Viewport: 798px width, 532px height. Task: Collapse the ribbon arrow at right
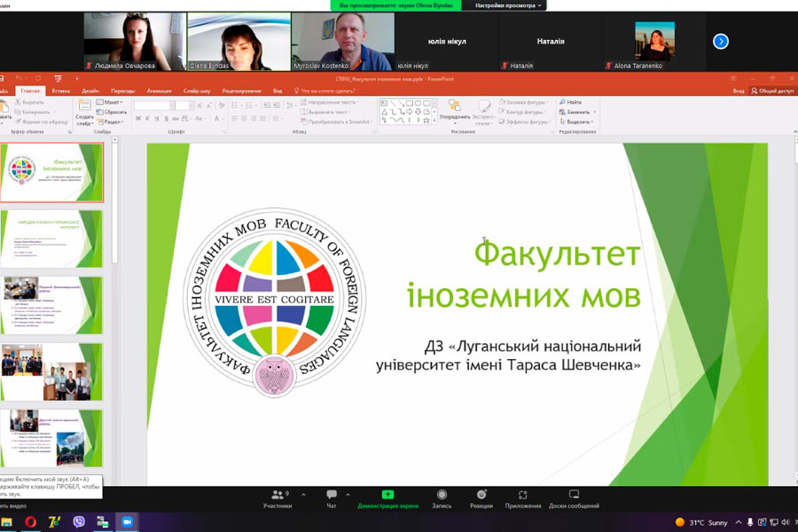[x=794, y=131]
